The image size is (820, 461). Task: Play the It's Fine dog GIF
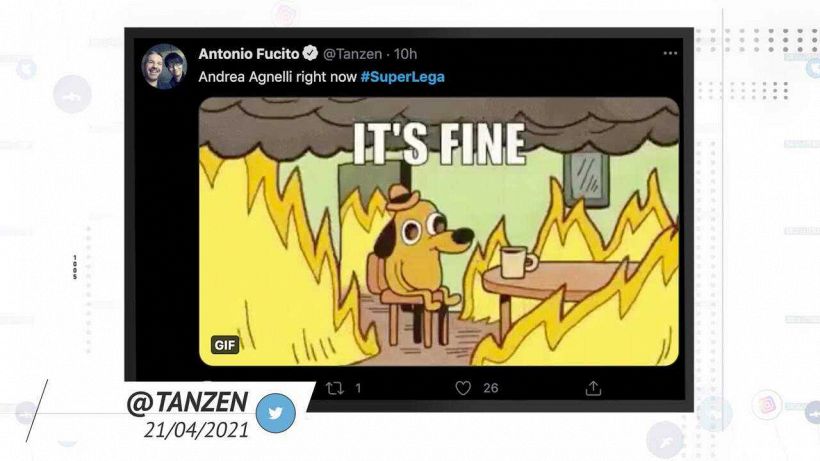[439, 231]
